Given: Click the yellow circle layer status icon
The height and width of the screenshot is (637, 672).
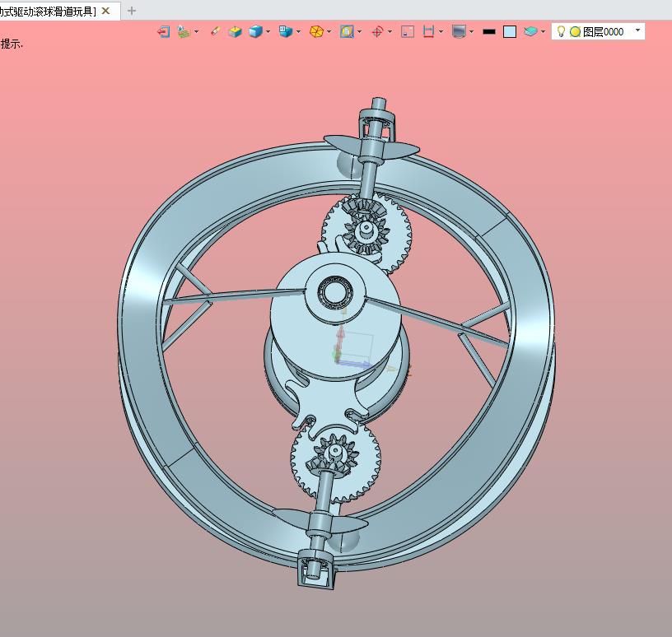Looking at the screenshot, I should click(x=575, y=32).
